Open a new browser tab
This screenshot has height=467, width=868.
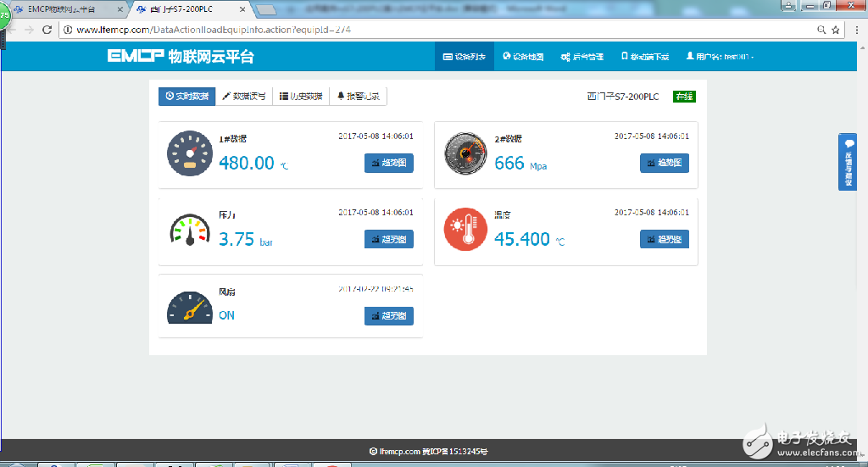(266, 9)
